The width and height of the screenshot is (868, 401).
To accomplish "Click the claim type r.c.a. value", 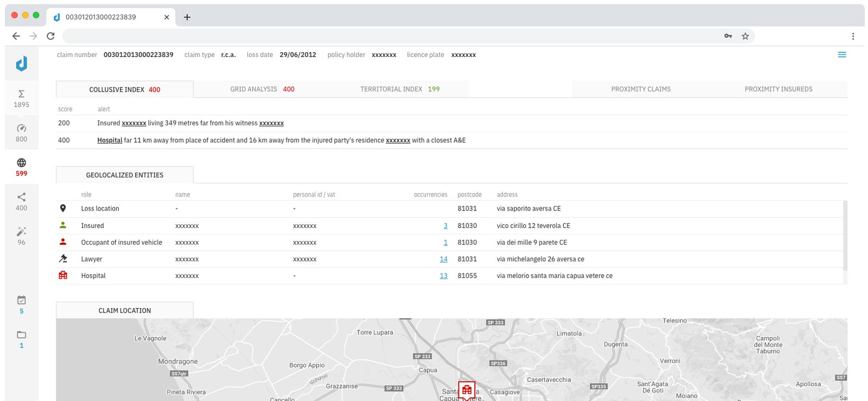I will pos(228,55).
